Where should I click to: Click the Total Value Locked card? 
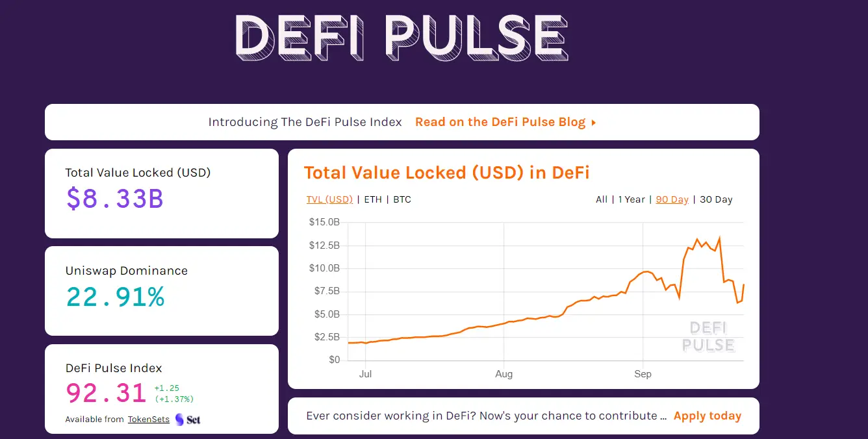click(161, 193)
